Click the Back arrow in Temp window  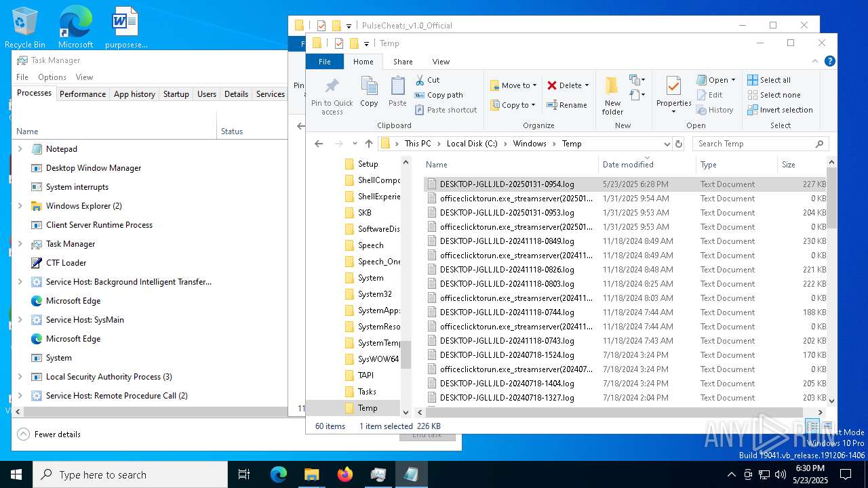(x=319, y=144)
